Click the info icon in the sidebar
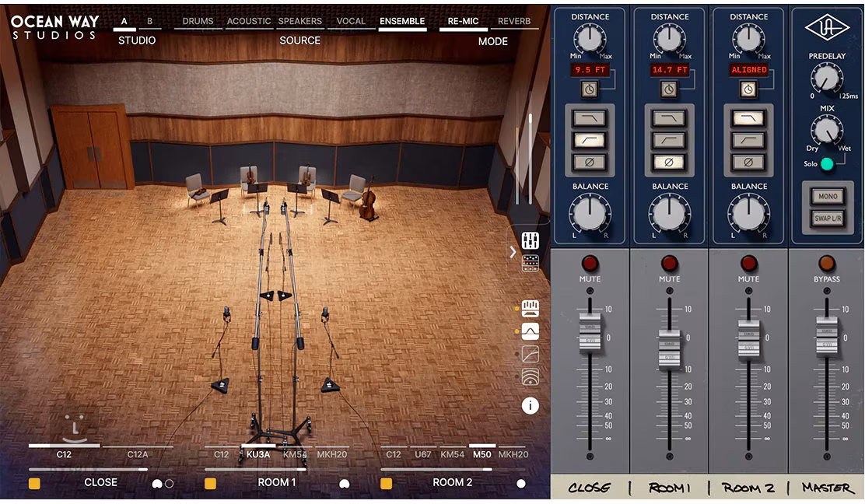865x504 pixels. coord(531,405)
